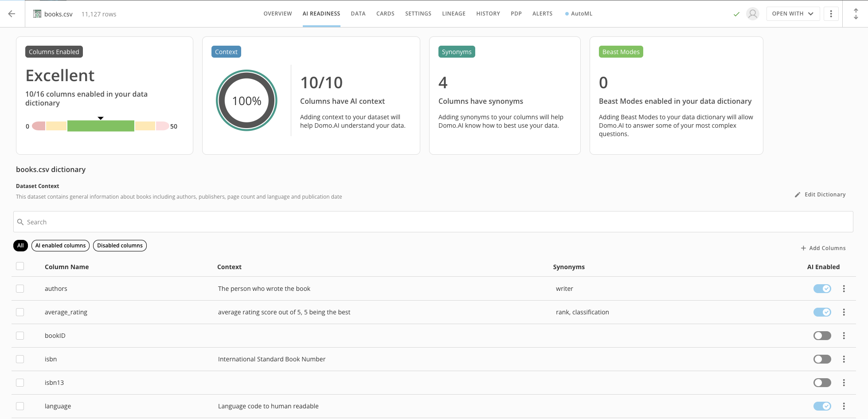Click context 'Language code to human readable'

(x=268, y=406)
